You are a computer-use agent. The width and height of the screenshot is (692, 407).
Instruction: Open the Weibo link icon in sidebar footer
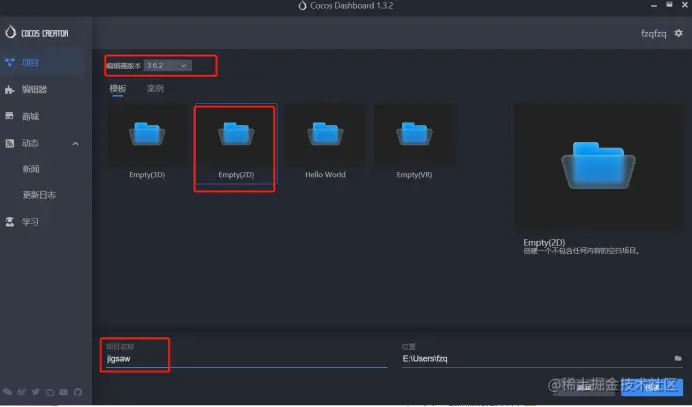21,392
